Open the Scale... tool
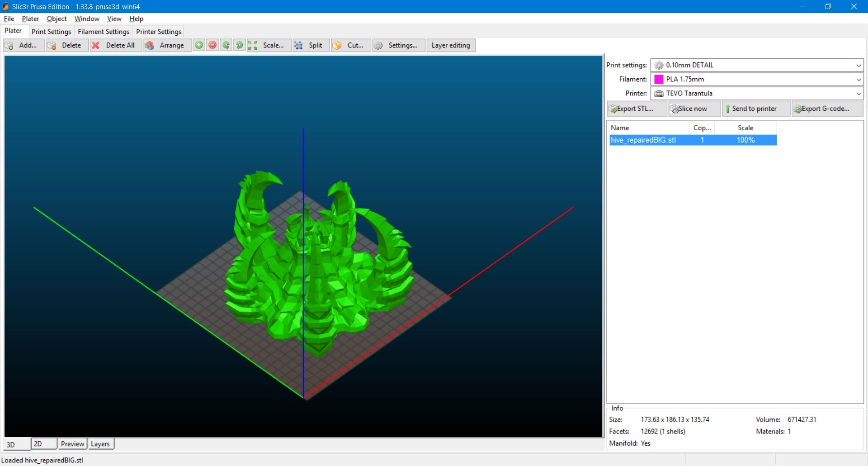The height and width of the screenshot is (466, 868). tap(269, 45)
